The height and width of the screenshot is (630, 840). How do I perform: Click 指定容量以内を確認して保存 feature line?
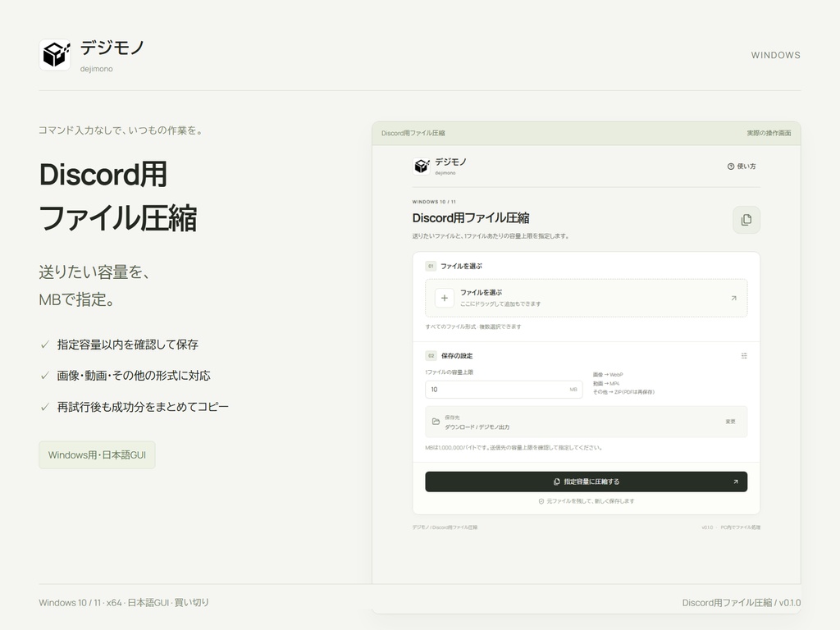(127, 345)
